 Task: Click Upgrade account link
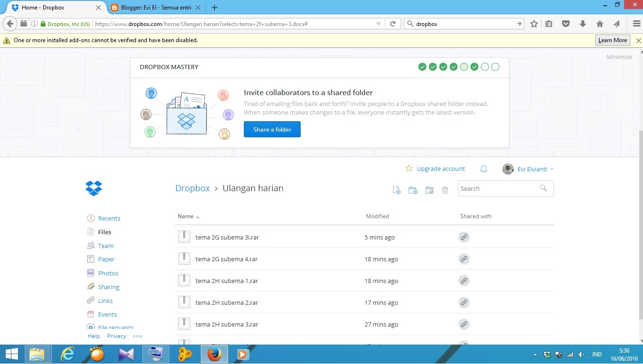tap(441, 169)
